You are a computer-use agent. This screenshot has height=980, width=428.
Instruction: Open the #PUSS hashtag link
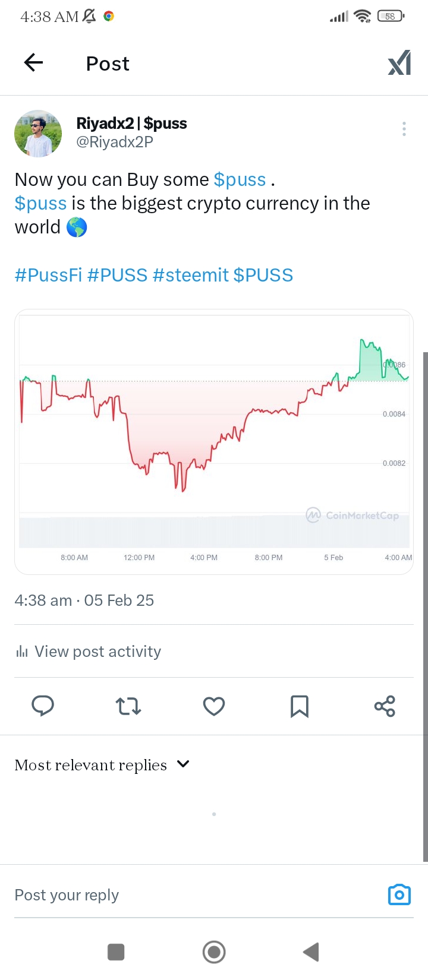[117, 275]
